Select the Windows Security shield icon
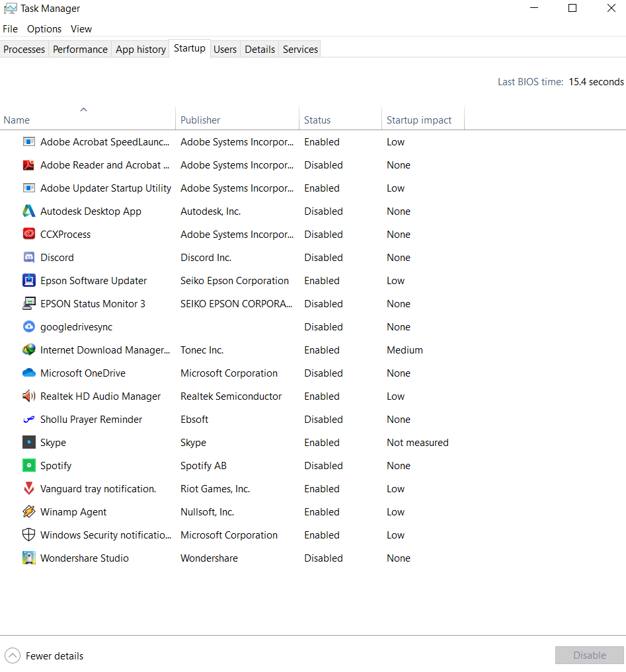This screenshot has height=672, width=626. (x=28, y=535)
